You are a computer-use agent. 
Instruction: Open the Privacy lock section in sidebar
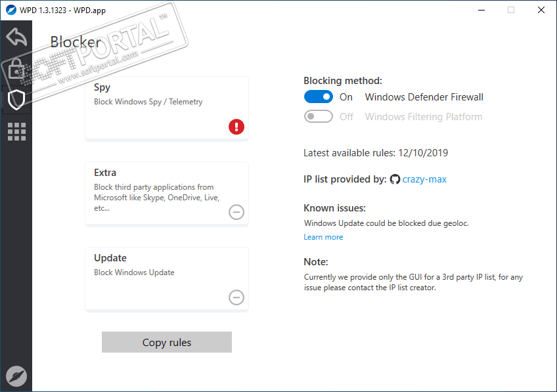click(16, 68)
